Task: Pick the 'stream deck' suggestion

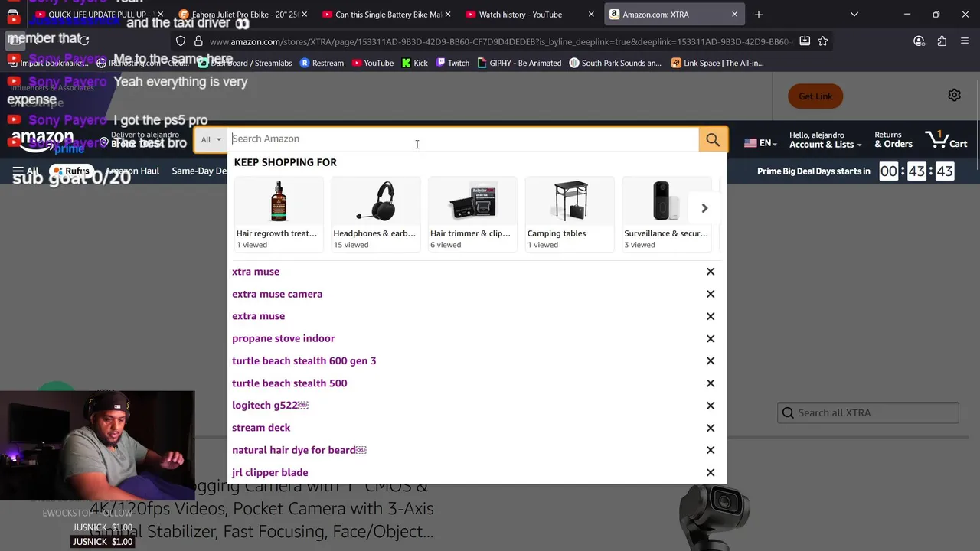Action: coord(261,428)
